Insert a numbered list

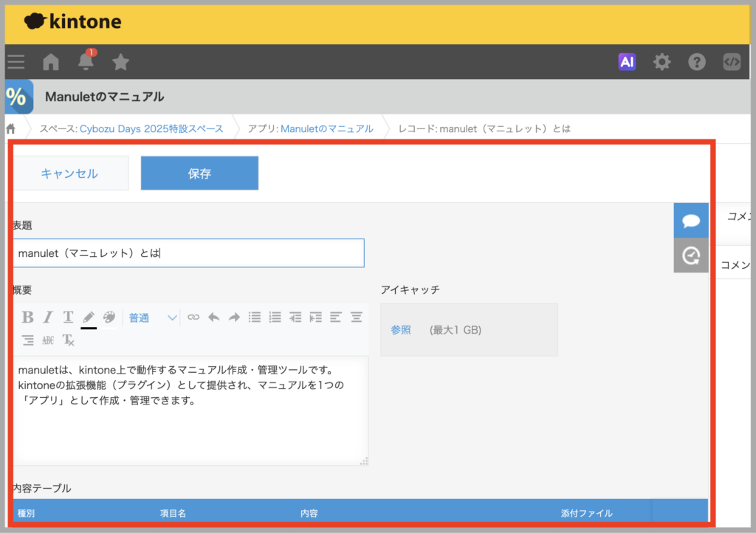(x=275, y=317)
